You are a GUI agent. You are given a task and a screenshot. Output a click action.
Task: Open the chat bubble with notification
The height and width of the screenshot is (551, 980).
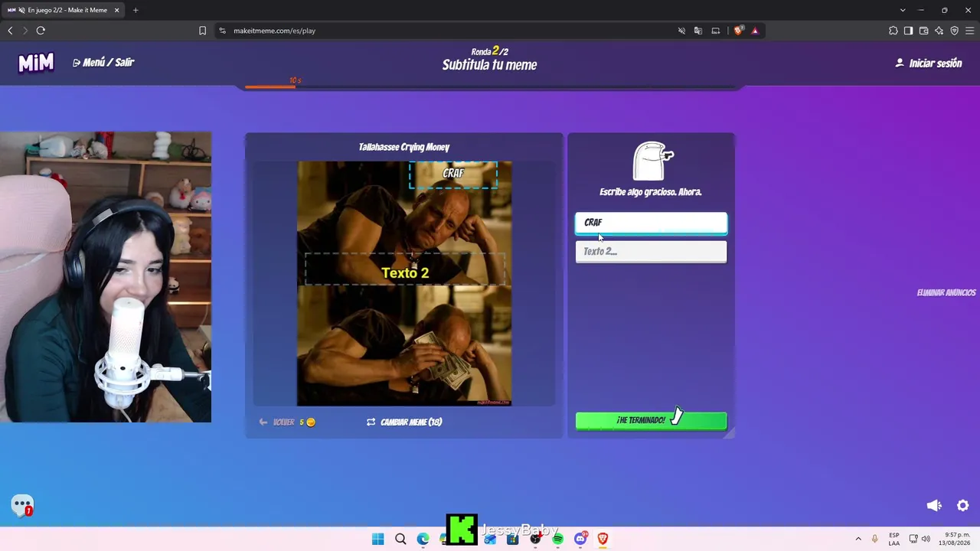coord(22,505)
